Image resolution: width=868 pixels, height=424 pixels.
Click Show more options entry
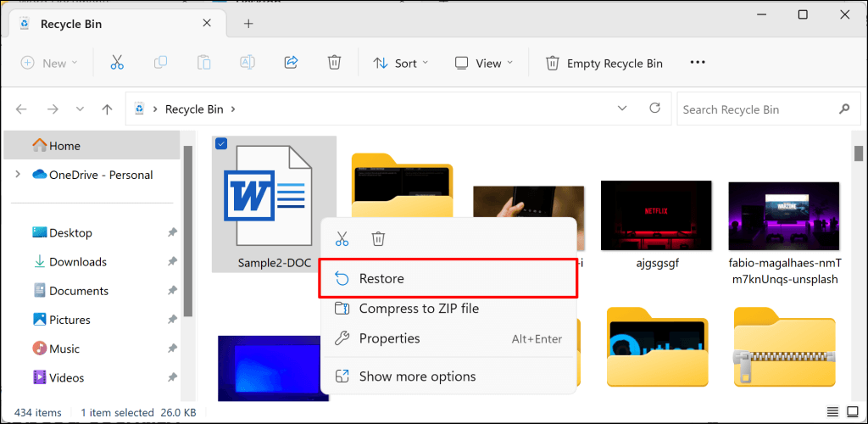pyautogui.click(x=448, y=377)
